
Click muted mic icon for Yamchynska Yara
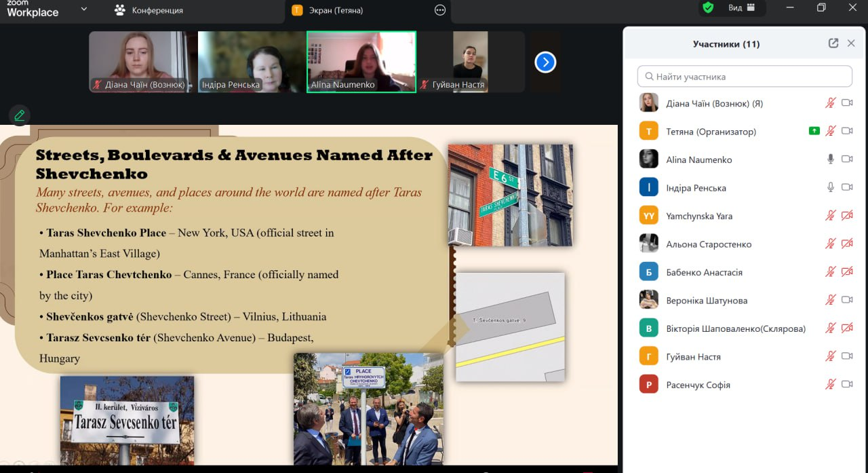(831, 216)
